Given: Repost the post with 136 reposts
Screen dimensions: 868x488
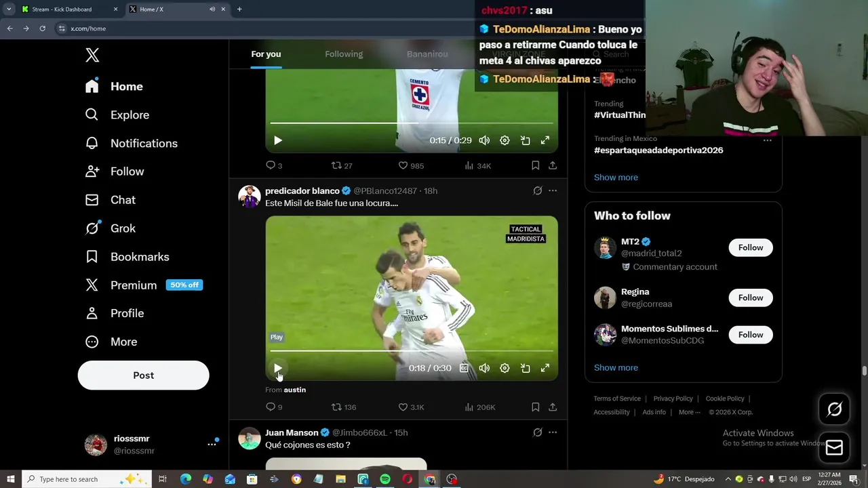Looking at the screenshot, I should tap(343, 407).
